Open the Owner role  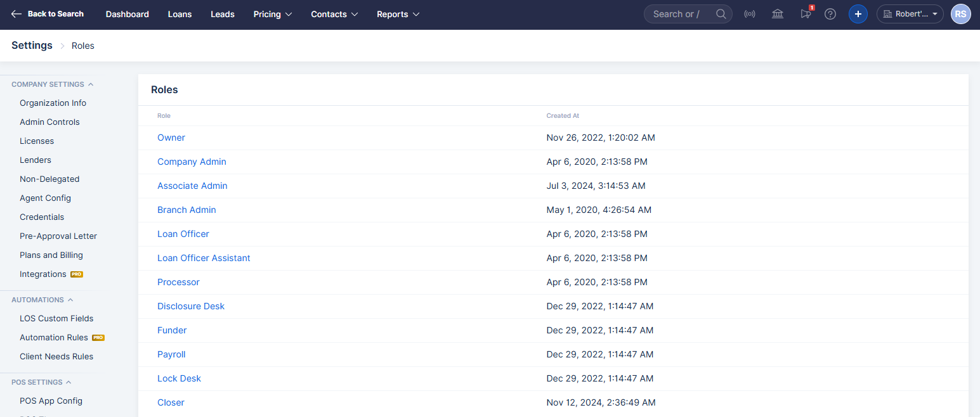171,138
